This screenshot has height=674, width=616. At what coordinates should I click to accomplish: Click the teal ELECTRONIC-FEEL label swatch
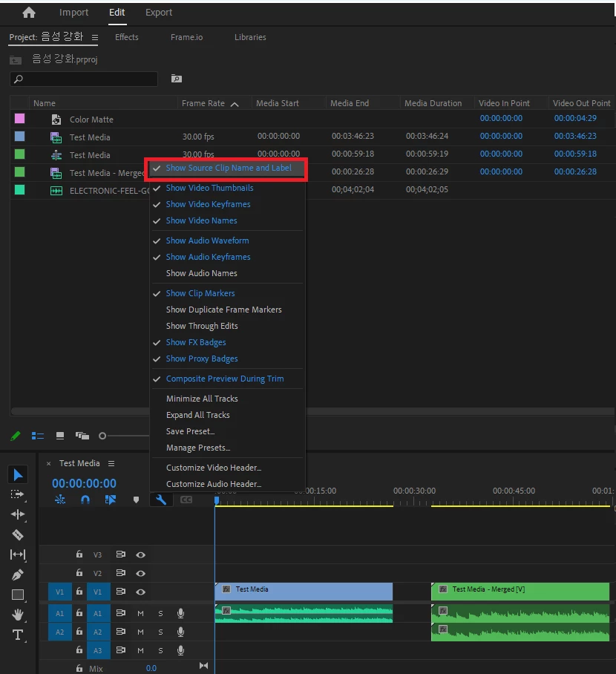coord(20,189)
